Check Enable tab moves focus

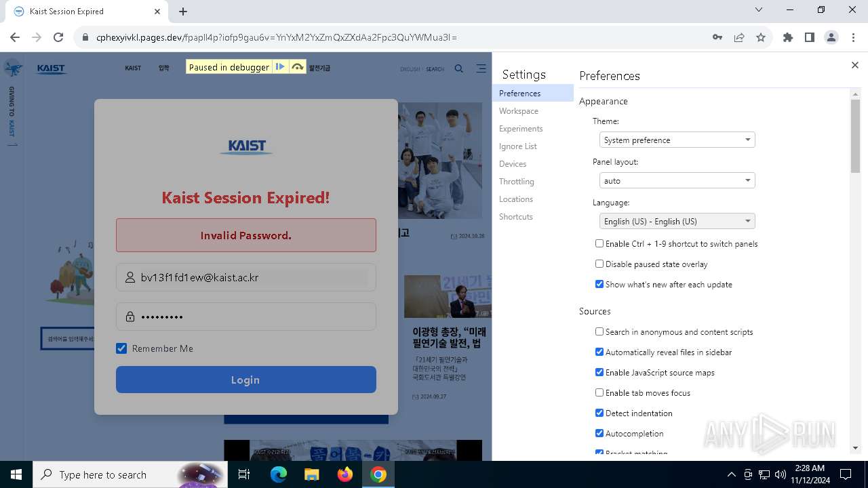[599, 392]
